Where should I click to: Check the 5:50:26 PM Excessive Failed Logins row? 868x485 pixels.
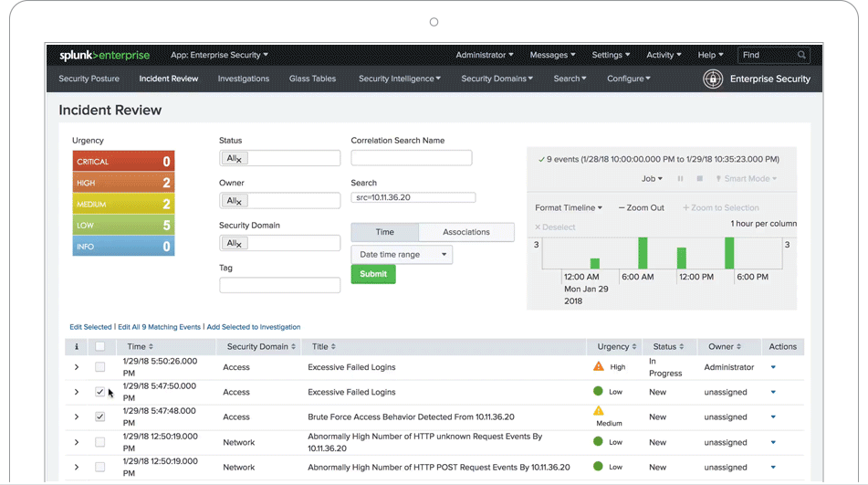pyautogui.click(x=99, y=366)
